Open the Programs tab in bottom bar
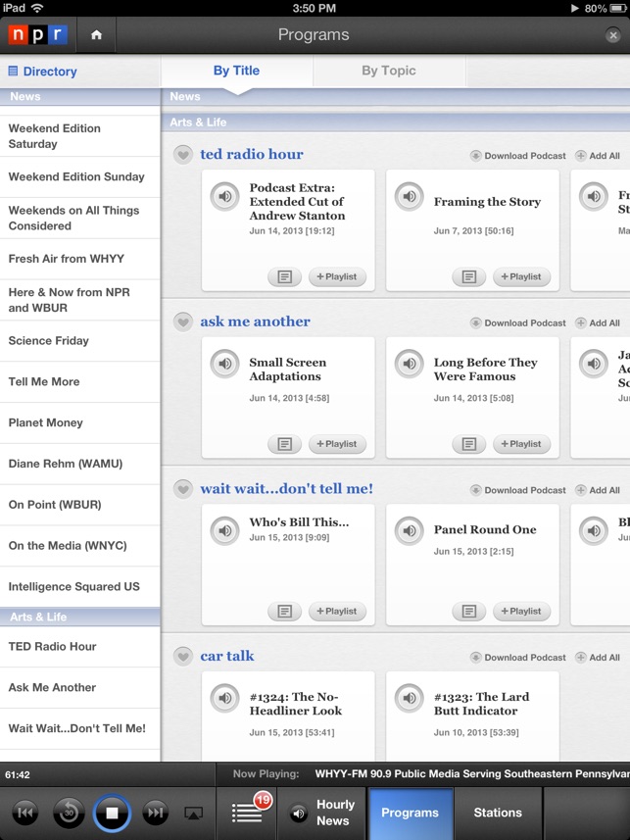Viewport: 630px width, 840px height. 410,814
